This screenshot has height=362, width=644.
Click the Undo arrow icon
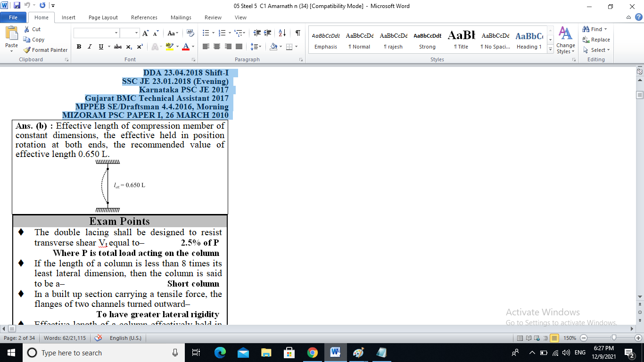pyautogui.click(x=27, y=6)
